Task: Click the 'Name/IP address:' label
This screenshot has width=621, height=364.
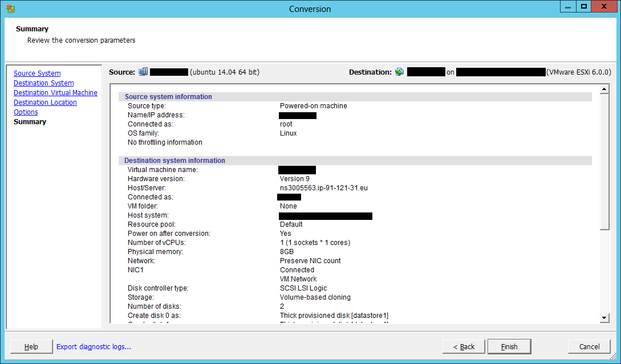Action: tap(156, 114)
